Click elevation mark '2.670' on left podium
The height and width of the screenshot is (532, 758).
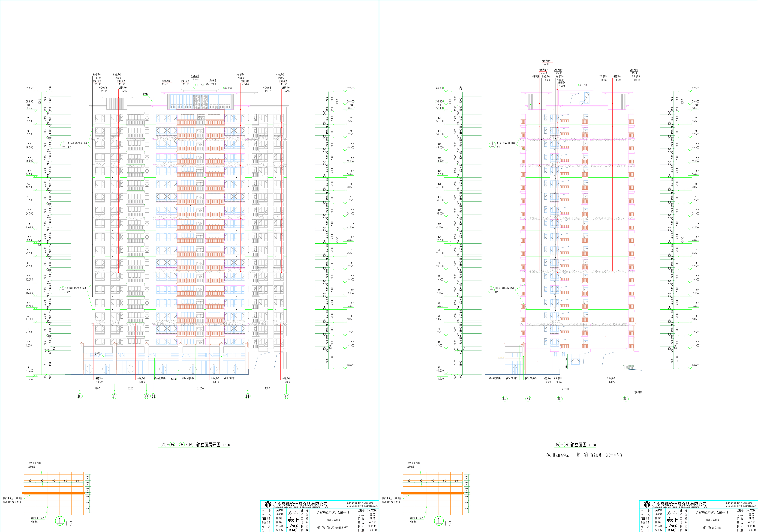pyautogui.click(x=97, y=353)
